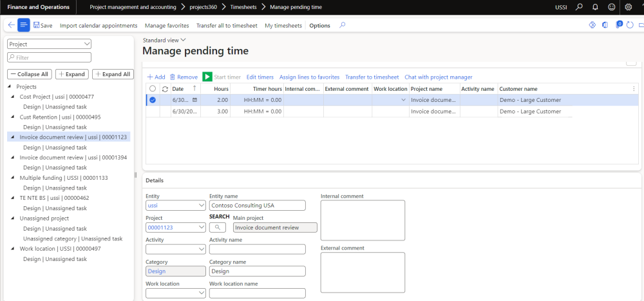
Task: Select Work location | USSI | 00000497
Action: point(60,249)
